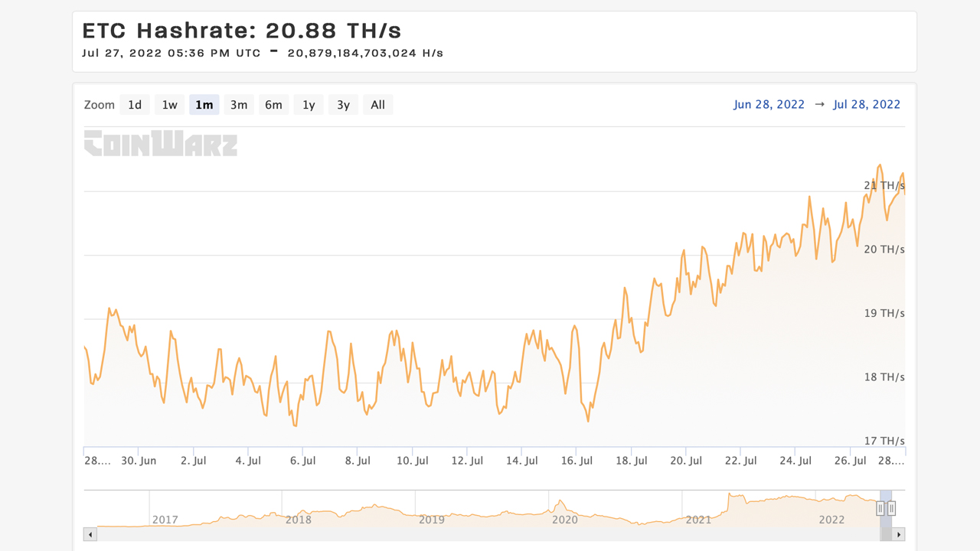
Task: Click the 26. Jul x-axis label
Action: [x=850, y=461]
